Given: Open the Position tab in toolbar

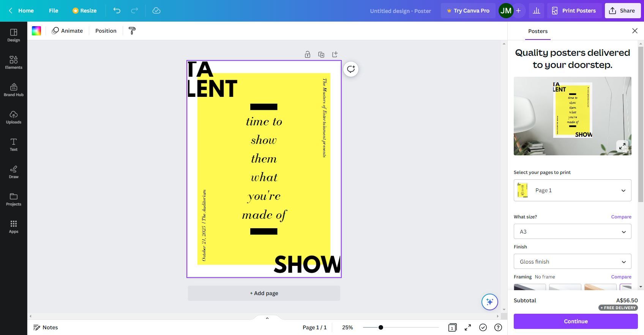Looking at the screenshot, I should coord(106,31).
